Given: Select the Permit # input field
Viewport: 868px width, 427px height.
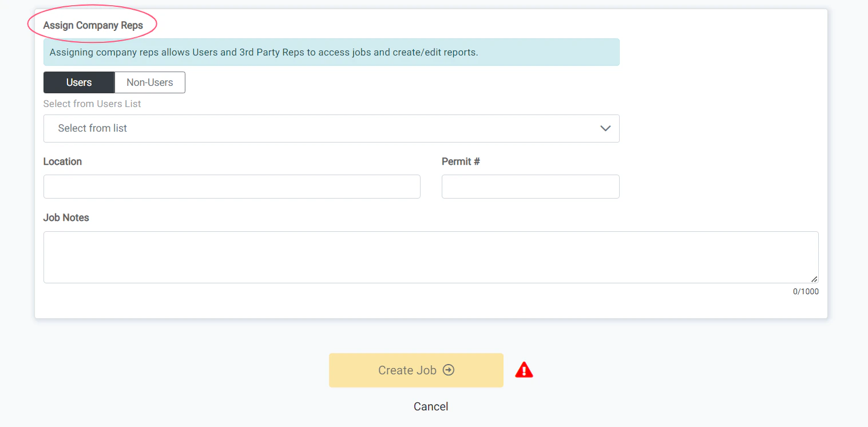Looking at the screenshot, I should click(530, 186).
